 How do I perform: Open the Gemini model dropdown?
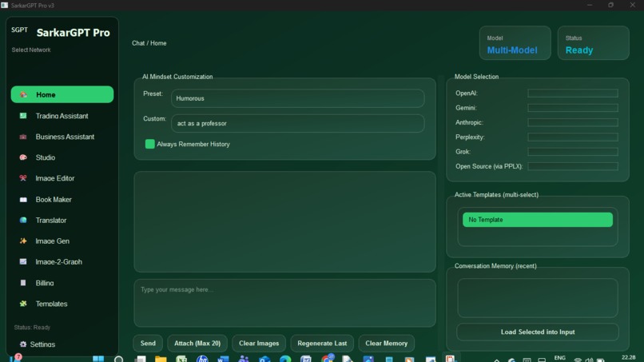click(x=573, y=108)
